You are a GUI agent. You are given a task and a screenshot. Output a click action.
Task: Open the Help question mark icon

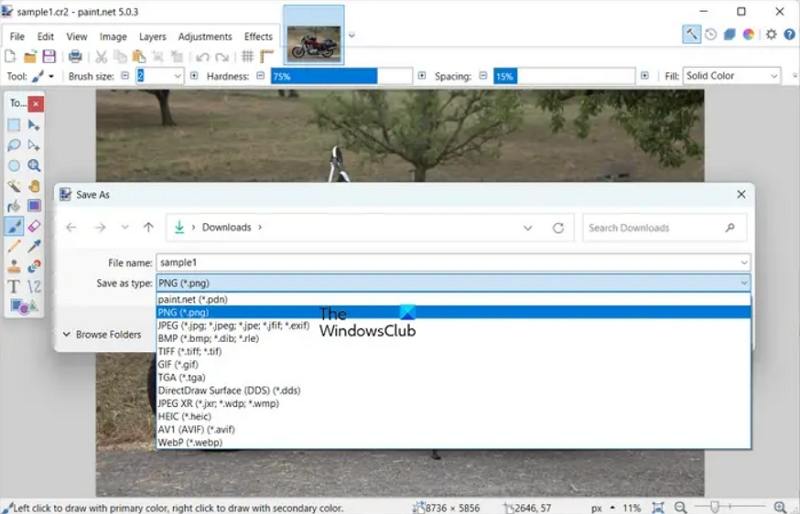point(789,34)
